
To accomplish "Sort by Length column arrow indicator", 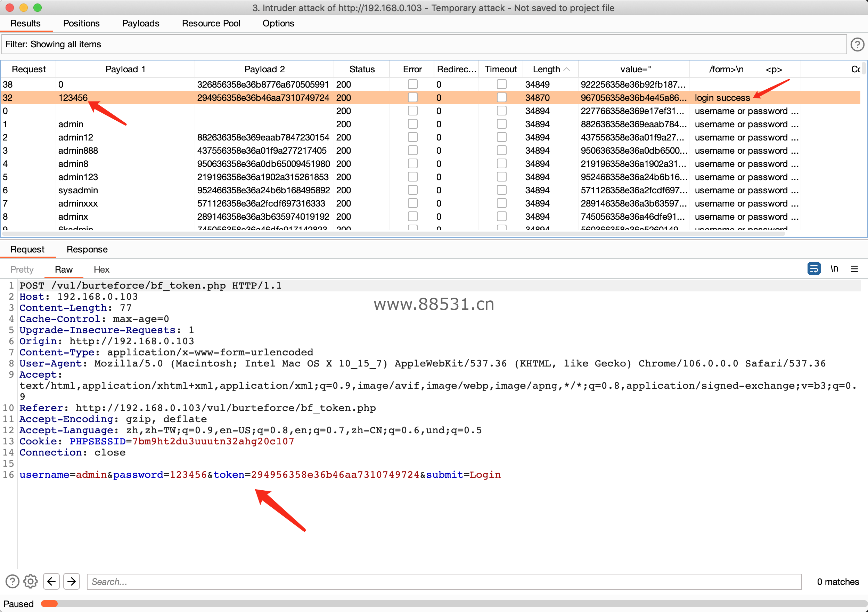I will (x=566, y=69).
